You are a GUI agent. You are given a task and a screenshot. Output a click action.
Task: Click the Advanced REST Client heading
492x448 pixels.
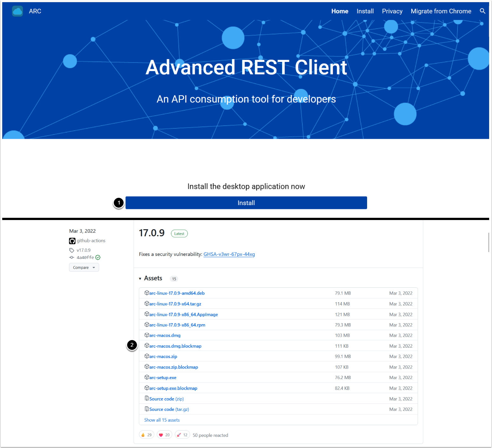click(246, 67)
